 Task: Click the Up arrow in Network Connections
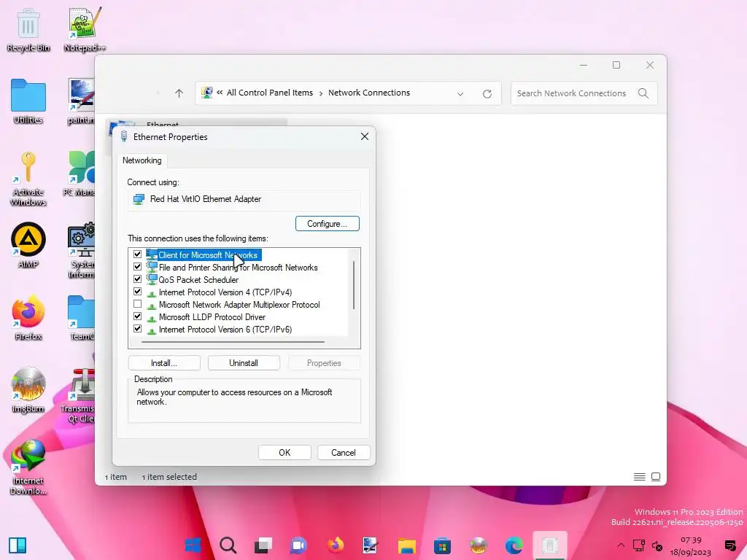(x=179, y=93)
